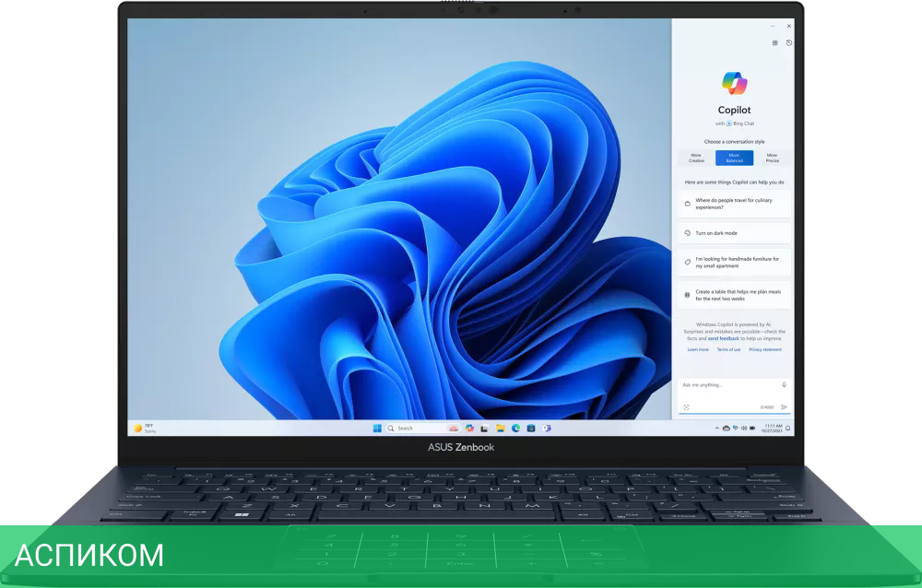Open Copilot recent activity with the clock icon
Image resolution: width=922 pixels, height=588 pixels.
(788, 43)
